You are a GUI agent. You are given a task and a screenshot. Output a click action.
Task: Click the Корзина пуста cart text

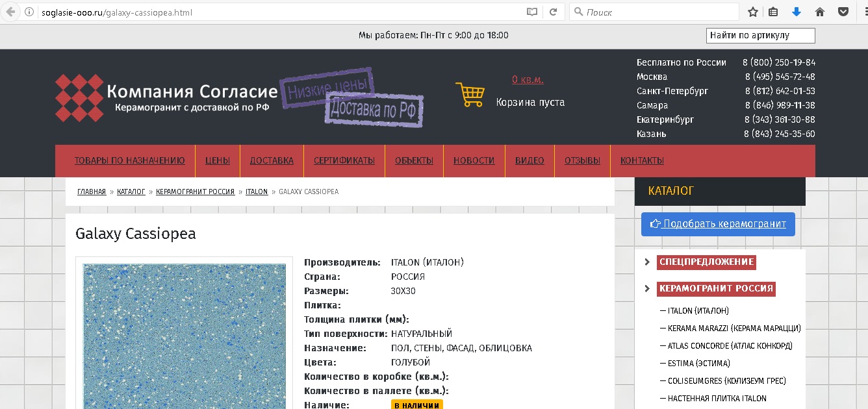point(530,102)
